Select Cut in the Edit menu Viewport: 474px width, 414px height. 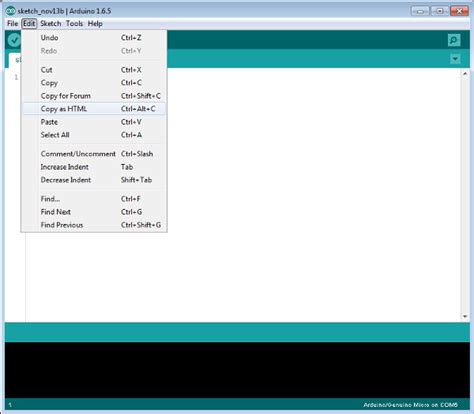[x=94, y=70]
